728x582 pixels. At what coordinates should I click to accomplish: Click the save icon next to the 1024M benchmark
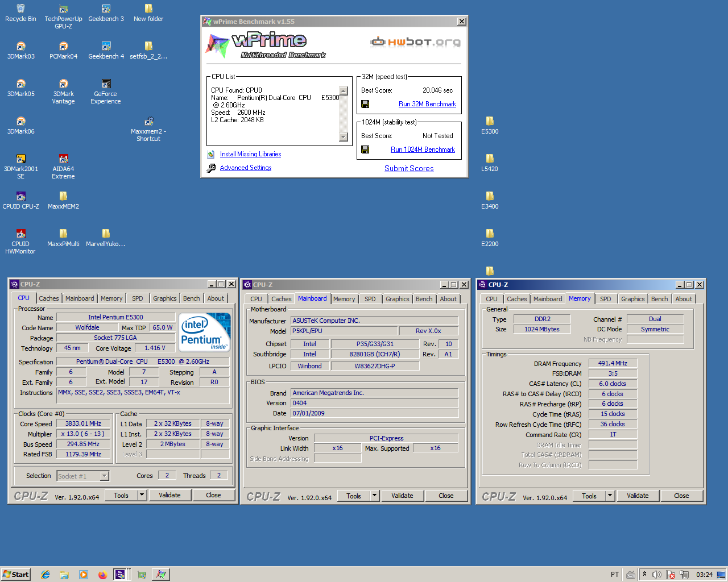(x=365, y=149)
